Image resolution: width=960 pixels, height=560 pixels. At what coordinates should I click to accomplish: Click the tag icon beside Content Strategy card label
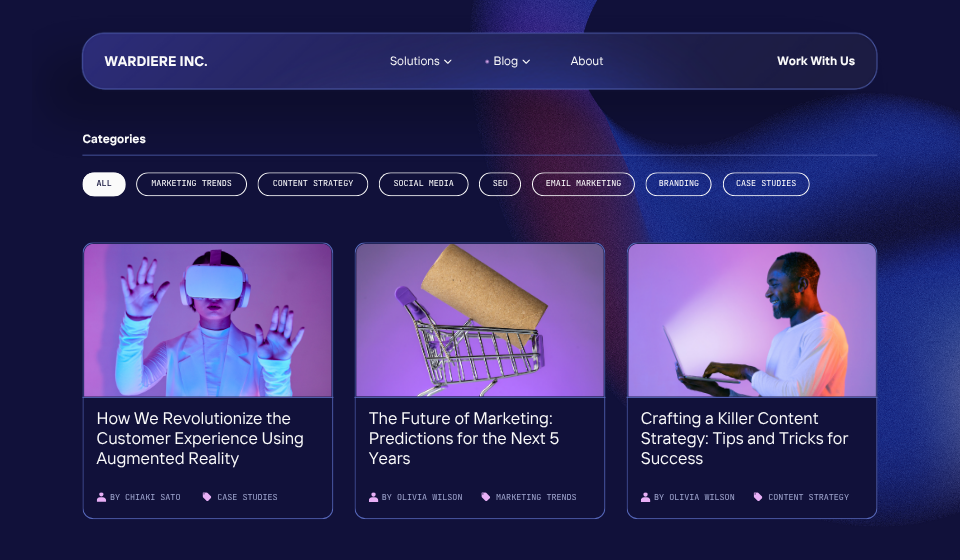758,497
